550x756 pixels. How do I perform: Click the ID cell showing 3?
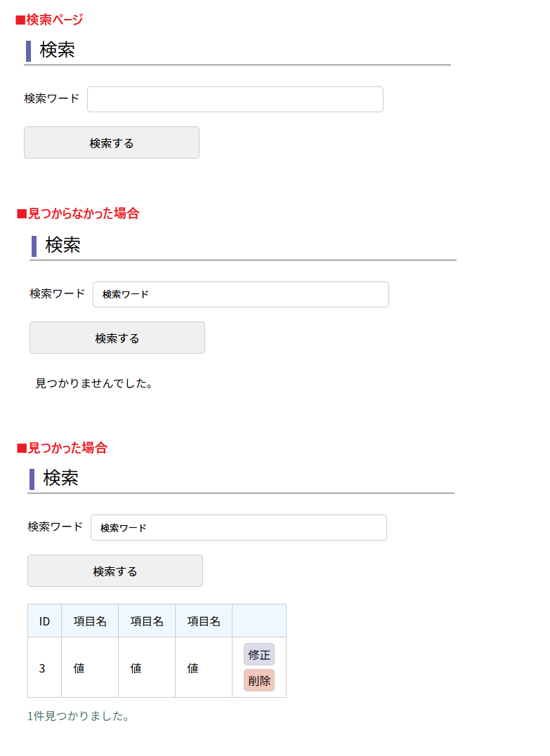42,668
